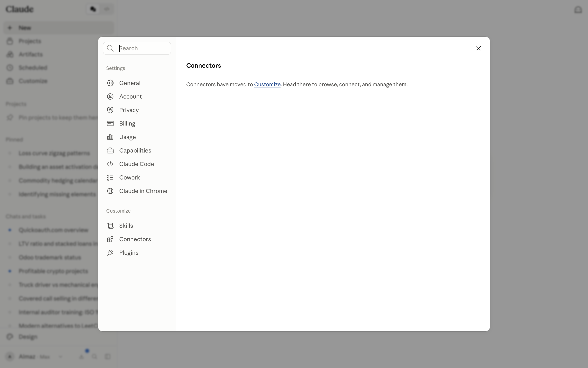Image resolution: width=588 pixels, height=368 pixels.
Task: Click the Usage bar chart icon
Action: click(110, 137)
